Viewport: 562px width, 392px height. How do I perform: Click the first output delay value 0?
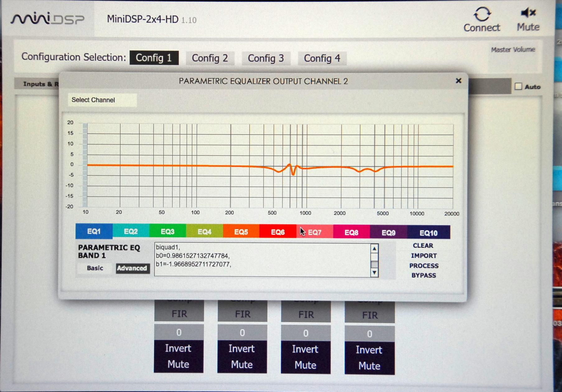pos(179,332)
